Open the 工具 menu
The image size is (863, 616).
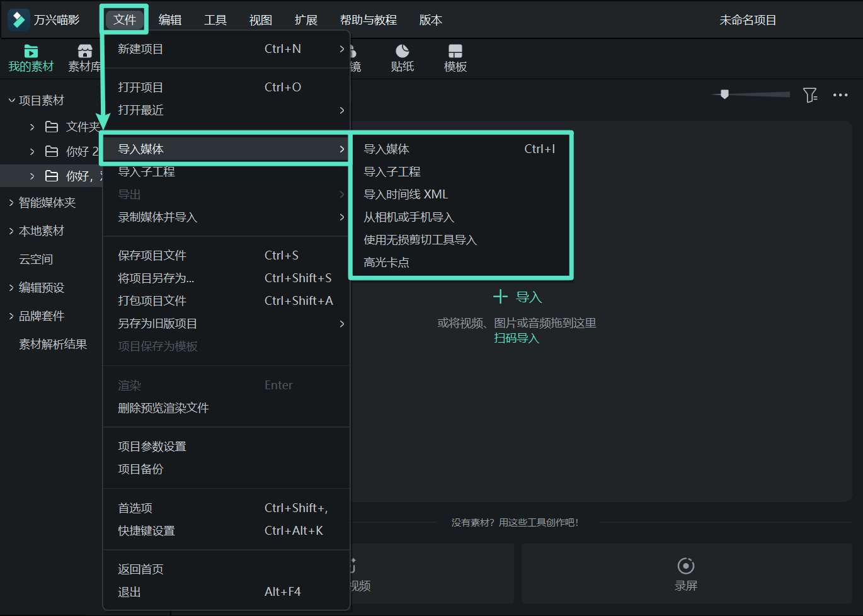(x=215, y=20)
